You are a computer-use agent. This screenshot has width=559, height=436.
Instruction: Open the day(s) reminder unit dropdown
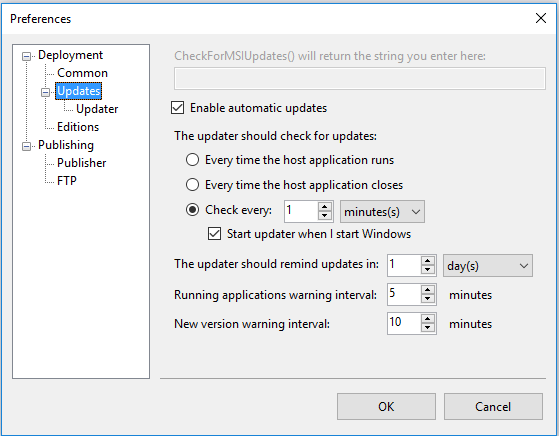(x=488, y=266)
